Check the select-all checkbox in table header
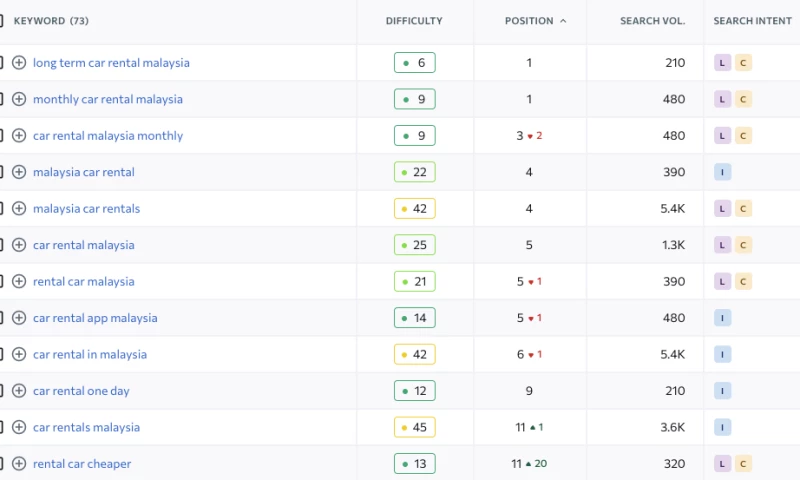Image resolution: width=800 pixels, height=480 pixels. [1, 21]
